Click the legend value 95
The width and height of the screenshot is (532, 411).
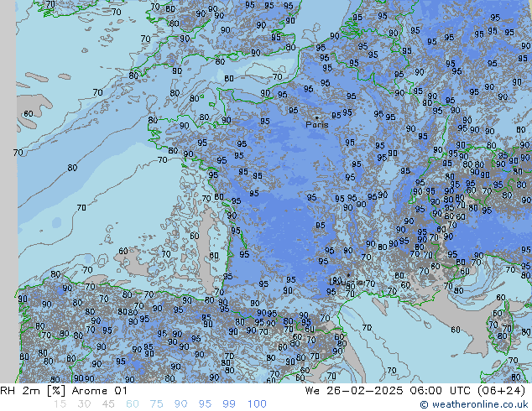coord(205,404)
